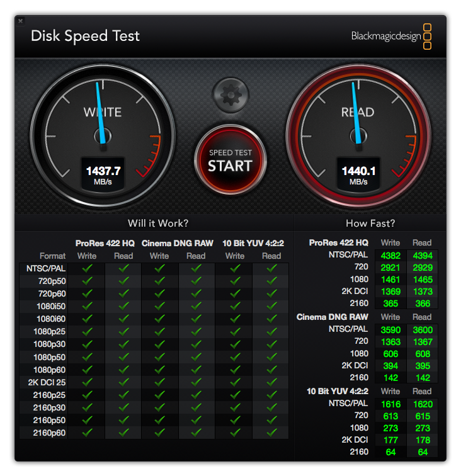Click the How Fast? heading

click(370, 224)
